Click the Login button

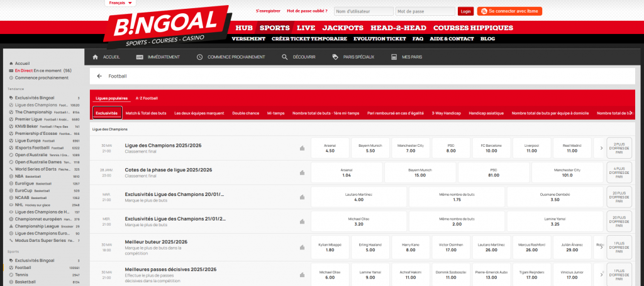coord(465,11)
